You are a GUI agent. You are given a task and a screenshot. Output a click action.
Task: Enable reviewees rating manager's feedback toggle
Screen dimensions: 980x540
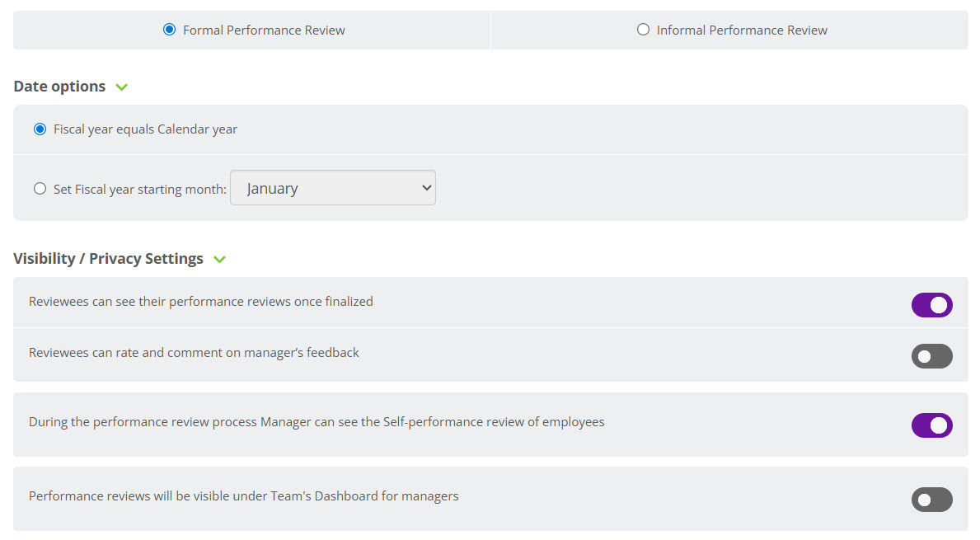[x=931, y=356]
